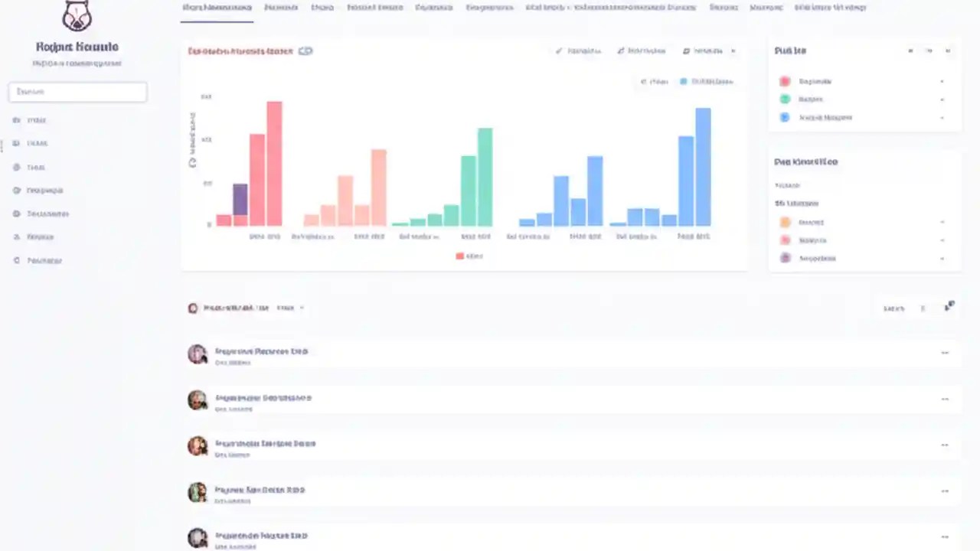Click the settings icon at sidebar bottom
This screenshot has width=980, height=551.
[x=16, y=260]
